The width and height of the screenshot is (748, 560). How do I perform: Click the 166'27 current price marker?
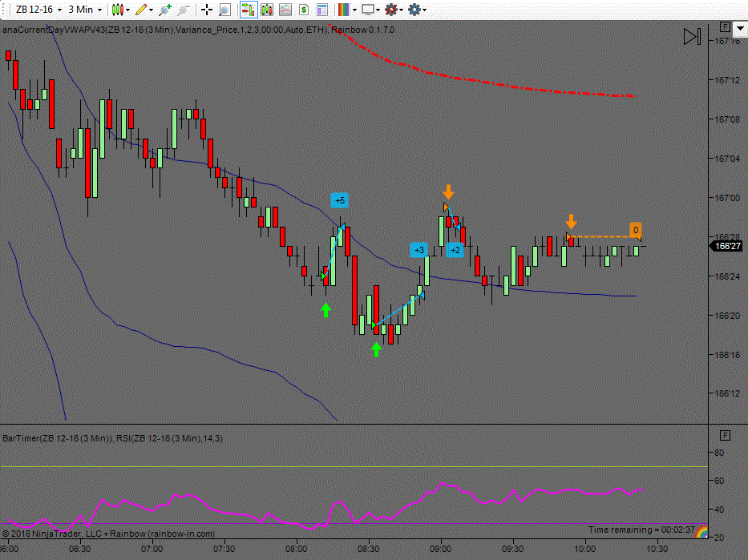[727, 246]
